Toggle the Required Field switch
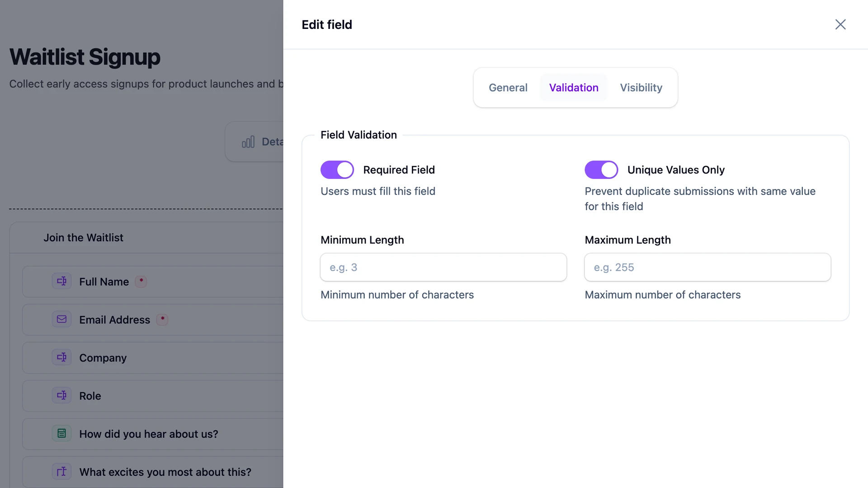The height and width of the screenshot is (488, 868). (337, 170)
